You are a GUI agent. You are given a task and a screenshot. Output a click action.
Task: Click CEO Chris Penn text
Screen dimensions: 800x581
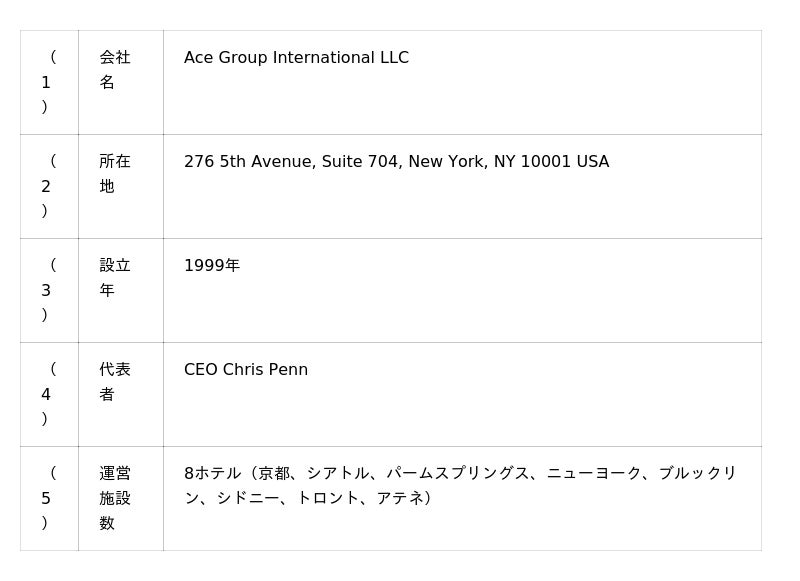coord(246,370)
